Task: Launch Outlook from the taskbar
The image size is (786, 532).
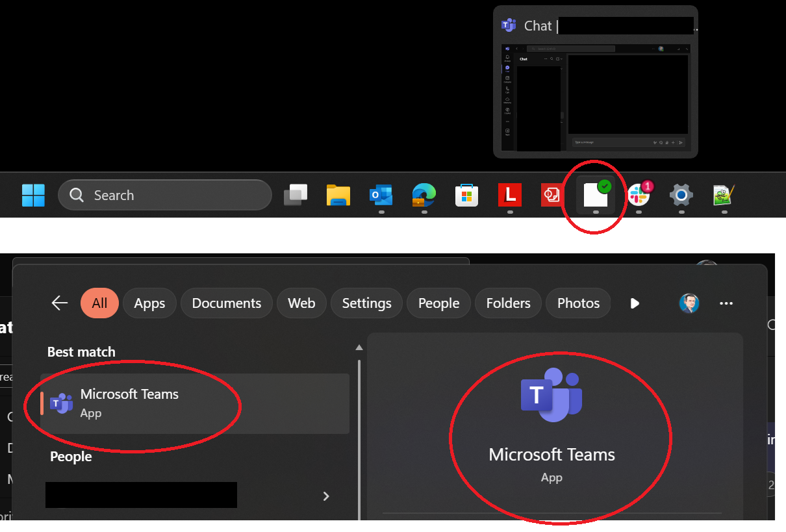Action: (x=381, y=195)
